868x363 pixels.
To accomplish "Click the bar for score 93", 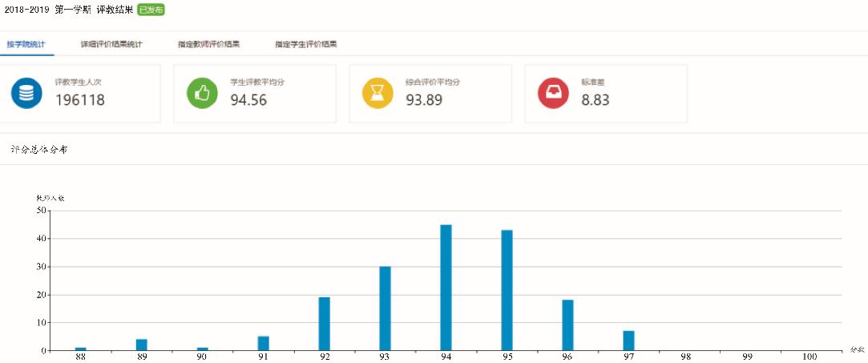I will click(x=385, y=309).
